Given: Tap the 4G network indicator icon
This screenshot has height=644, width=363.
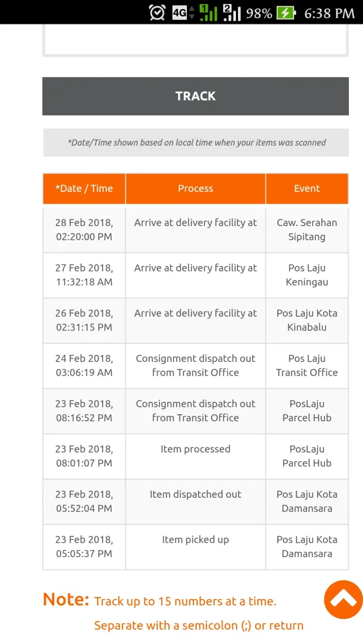Looking at the screenshot, I should [x=183, y=13].
